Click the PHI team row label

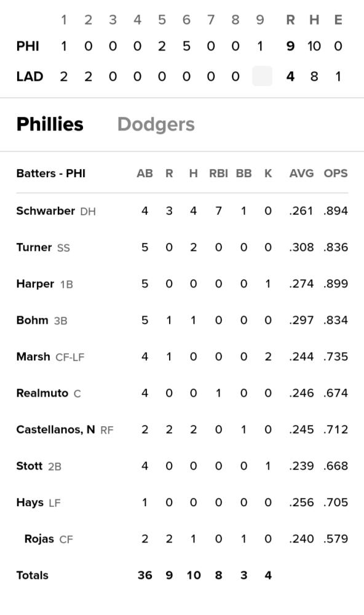[x=28, y=46]
